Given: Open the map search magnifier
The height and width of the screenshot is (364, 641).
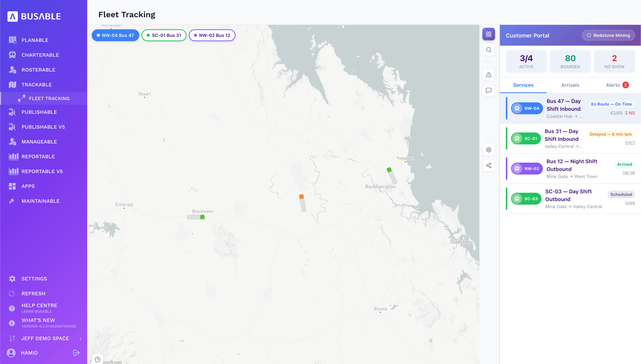Looking at the screenshot, I should tap(488, 50).
